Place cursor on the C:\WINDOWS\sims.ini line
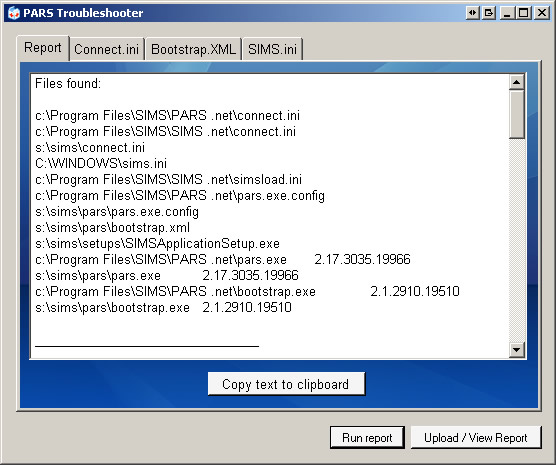 [101, 164]
